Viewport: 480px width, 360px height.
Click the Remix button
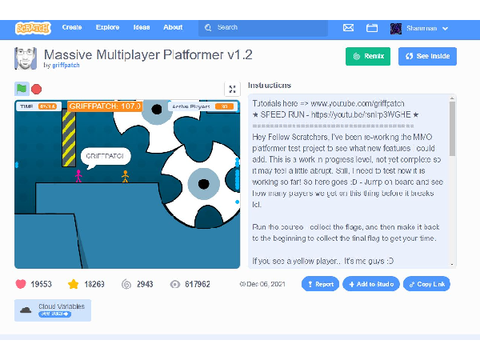point(368,56)
